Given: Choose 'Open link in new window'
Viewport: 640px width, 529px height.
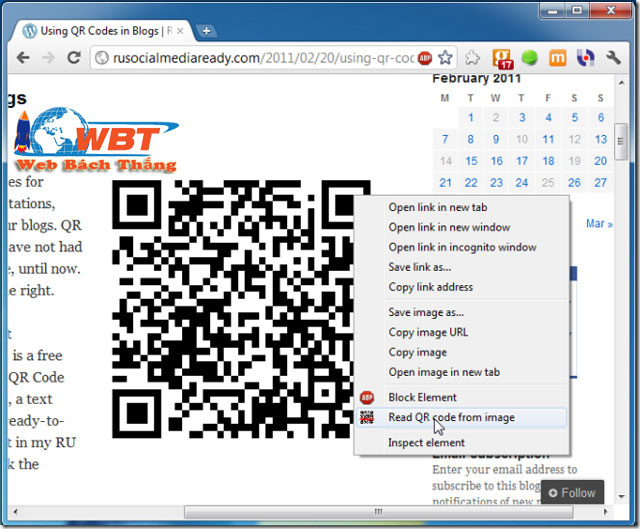Looking at the screenshot, I should [449, 227].
